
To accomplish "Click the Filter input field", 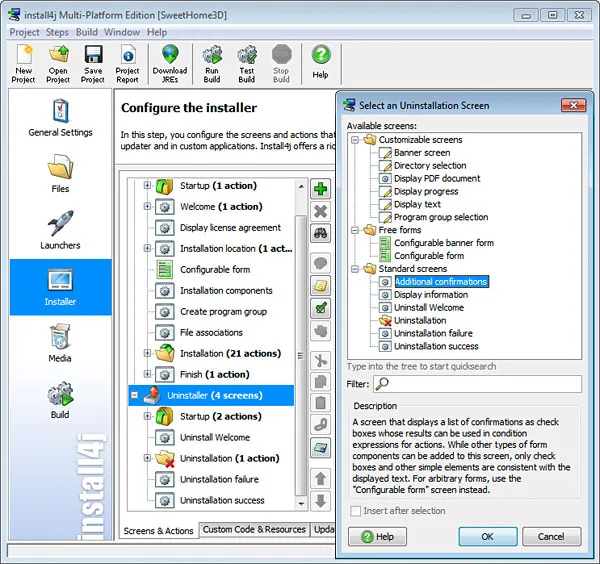I will tap(478, 384).
